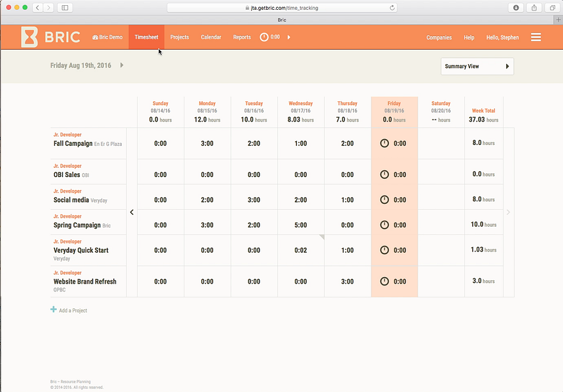Click Safari share icon
The height and width of the screenshot is (392, 563).
point(534,8)
